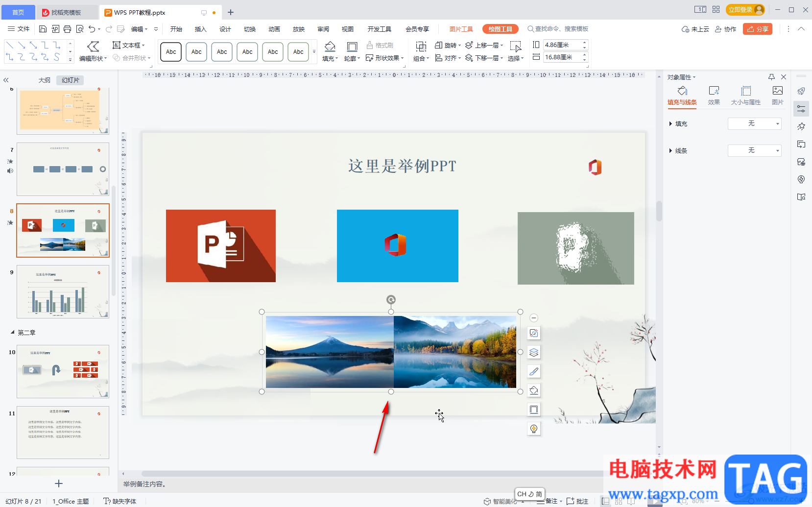Click the 未上云 cloud status button

pos(695,29)
